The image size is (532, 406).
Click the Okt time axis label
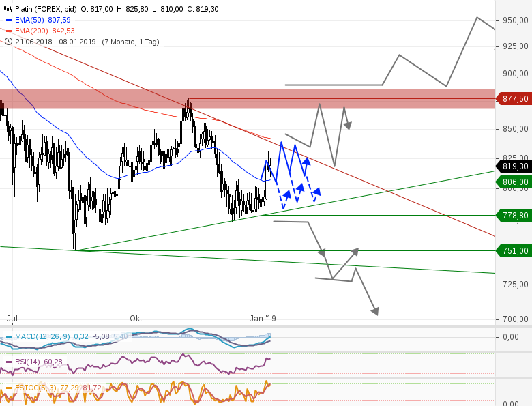pos(136,319)
